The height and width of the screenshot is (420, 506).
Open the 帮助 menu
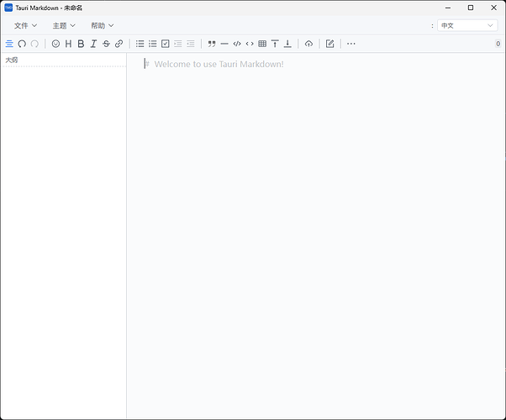(x=103, y=25)
